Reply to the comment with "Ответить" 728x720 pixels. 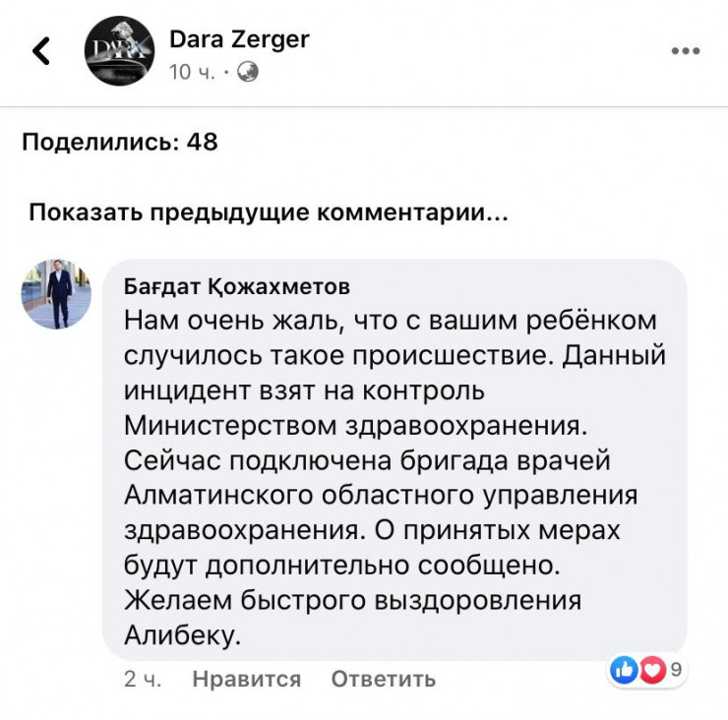pos(383,679)
